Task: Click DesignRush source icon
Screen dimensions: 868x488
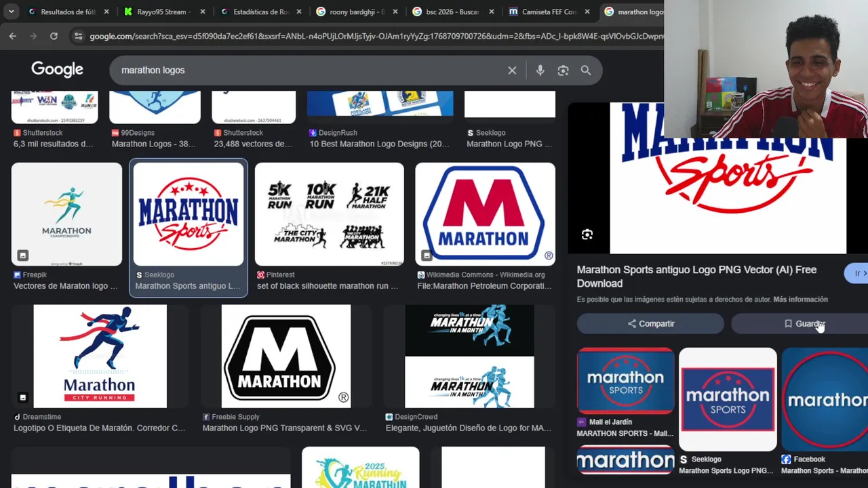Action: 313,133
